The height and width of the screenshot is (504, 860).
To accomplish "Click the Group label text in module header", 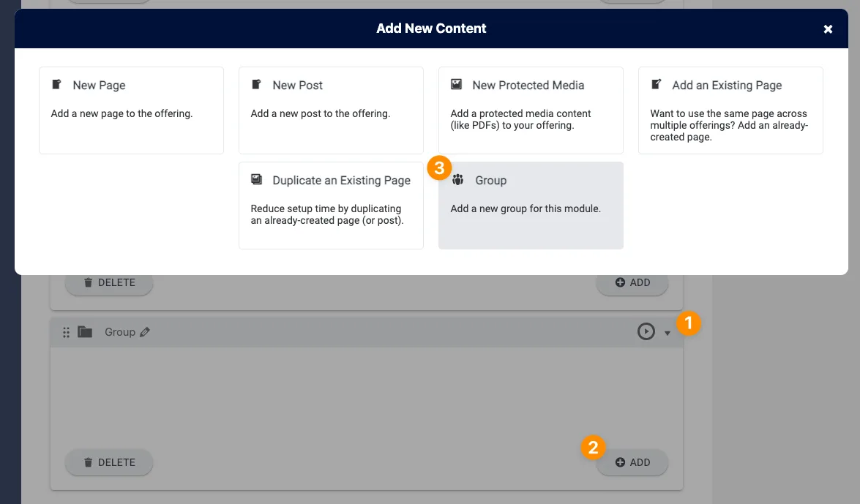I will coord(120,332).
